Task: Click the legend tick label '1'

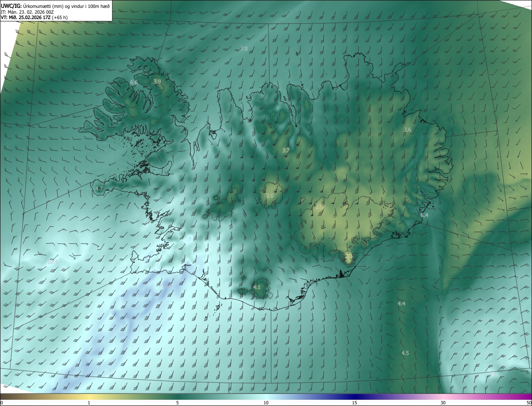Action: (x=89, y=403)
